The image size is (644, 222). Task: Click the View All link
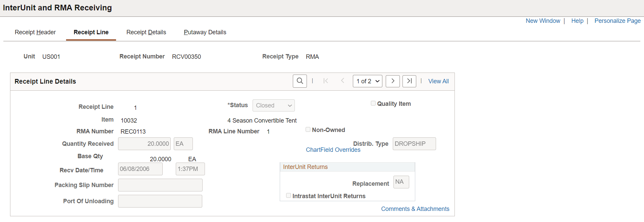(x=438, y=81)
